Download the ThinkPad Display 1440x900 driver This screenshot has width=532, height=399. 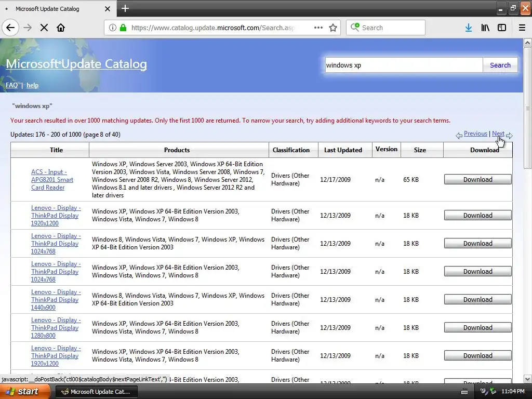point(478,300)
